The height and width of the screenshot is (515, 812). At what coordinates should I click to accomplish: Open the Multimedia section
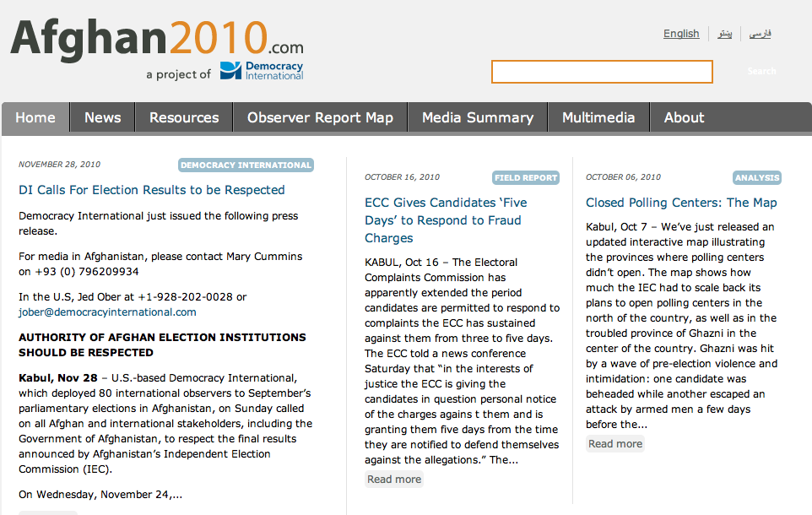point(598,117)
